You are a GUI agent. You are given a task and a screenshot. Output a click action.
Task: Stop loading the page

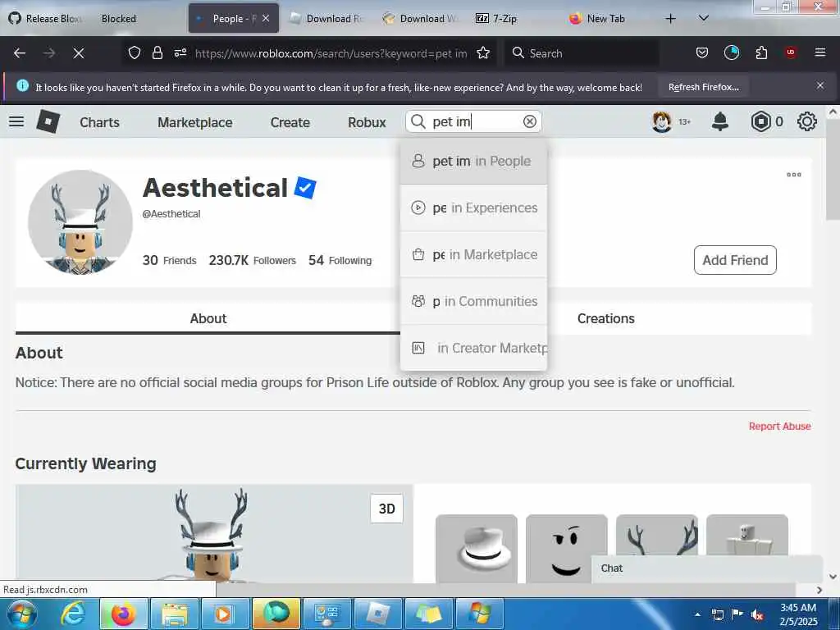click(79, 53)
